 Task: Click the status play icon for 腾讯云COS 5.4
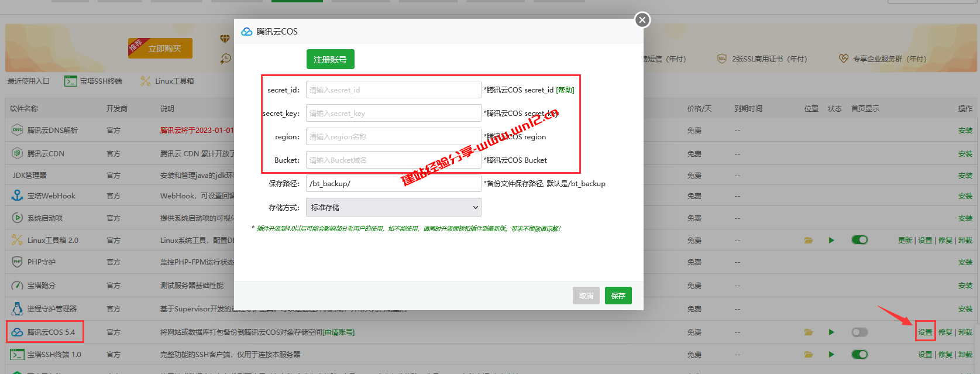831,332
